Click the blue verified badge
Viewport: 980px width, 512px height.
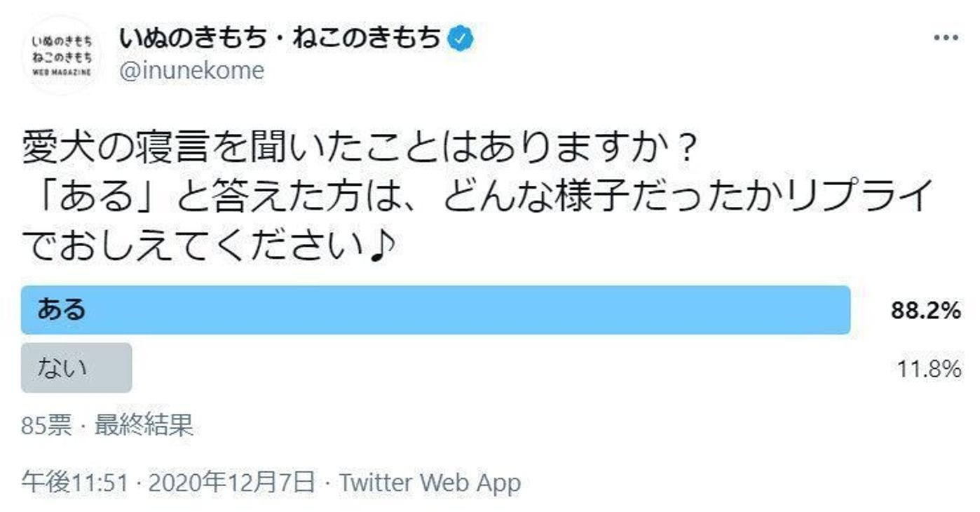(x=461, y=39)
